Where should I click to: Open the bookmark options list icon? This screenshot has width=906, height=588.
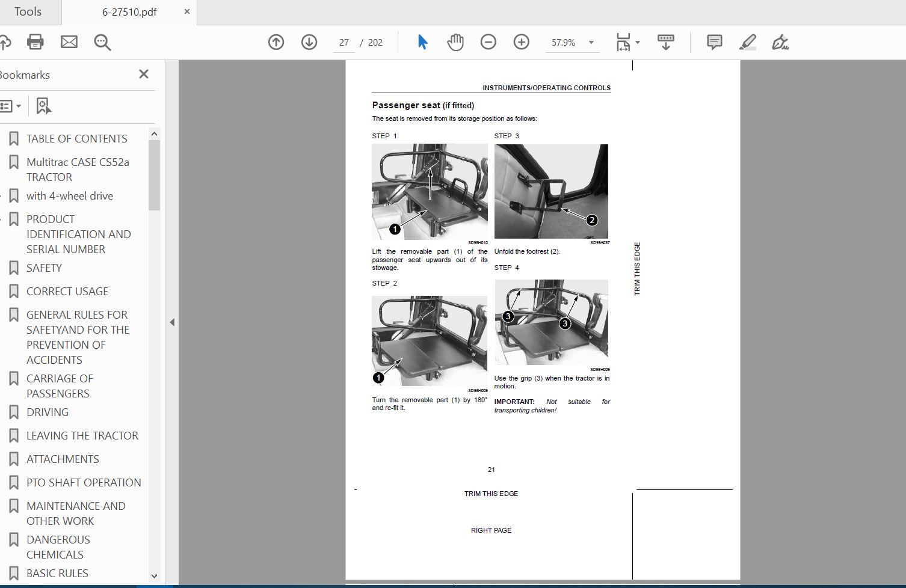pos(10,106)
